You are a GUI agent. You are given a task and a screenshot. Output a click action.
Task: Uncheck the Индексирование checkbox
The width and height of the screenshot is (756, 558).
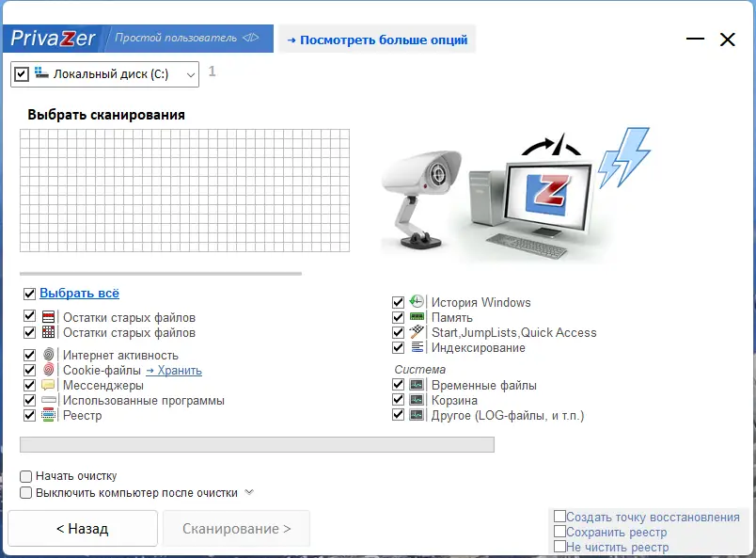coord(398,347)
